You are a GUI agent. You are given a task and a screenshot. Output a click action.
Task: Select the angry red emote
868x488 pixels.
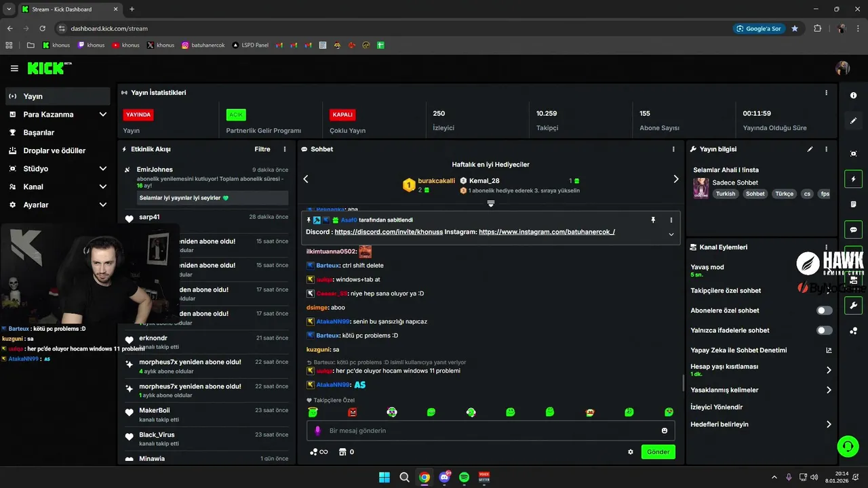coord(352,412)
